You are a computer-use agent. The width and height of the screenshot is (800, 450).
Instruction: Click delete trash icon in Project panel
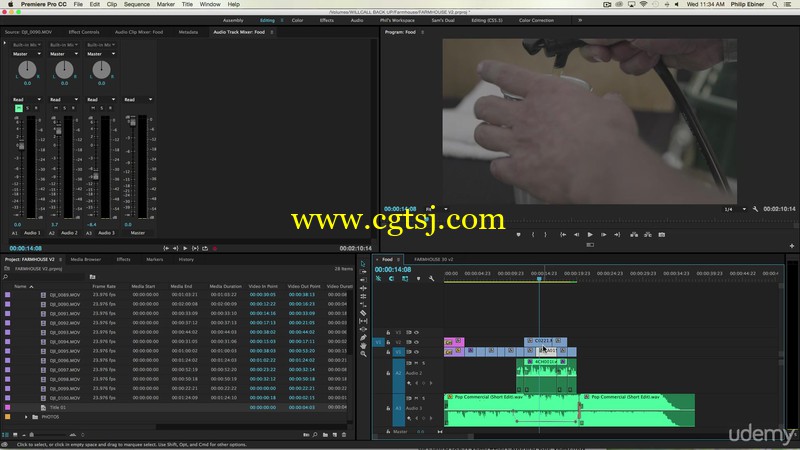(x=344, y=435)
